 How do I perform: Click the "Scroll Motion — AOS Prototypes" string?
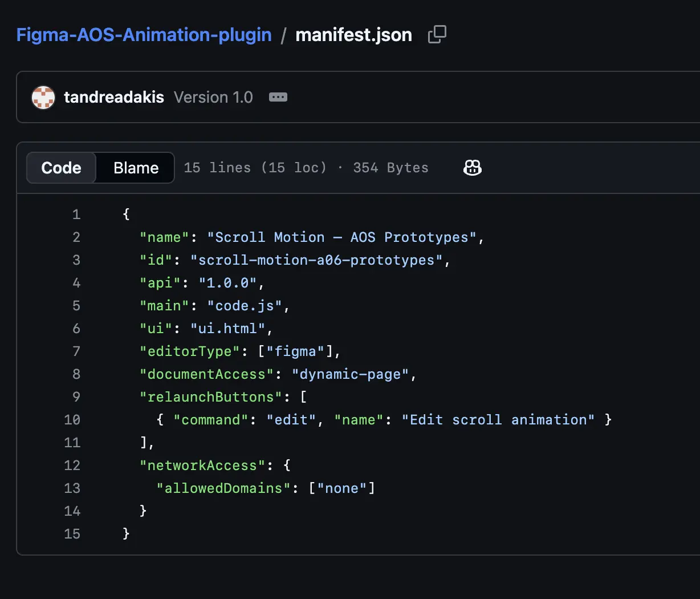click(341, 237)
